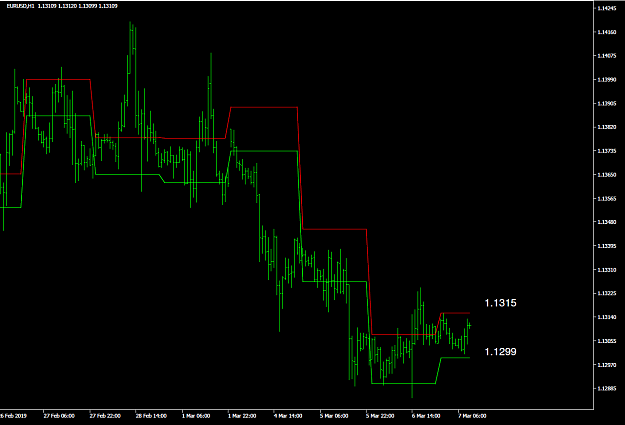Click the 5 Mar 06:00 time label
The width and height of the screenshot is (625, 425).
pyautogui.click(x=334, y=416)
